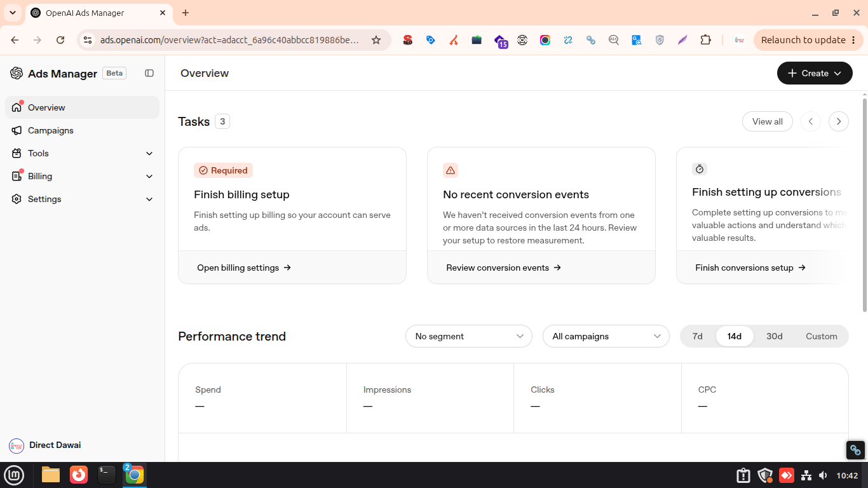Image resolution: width=868 pixels, height=488 pixels.
Task: Open the Overview page in the sidebar
Action: (83, 107)
